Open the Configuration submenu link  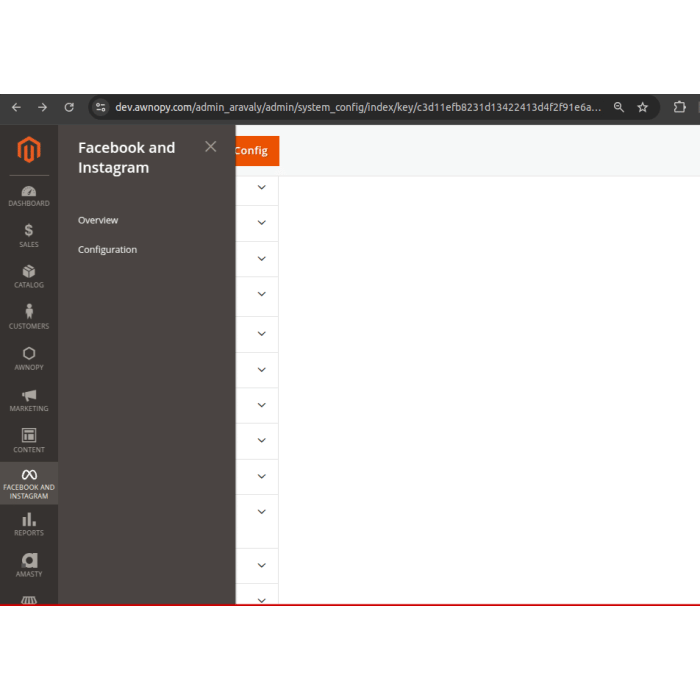coord(107,250)
